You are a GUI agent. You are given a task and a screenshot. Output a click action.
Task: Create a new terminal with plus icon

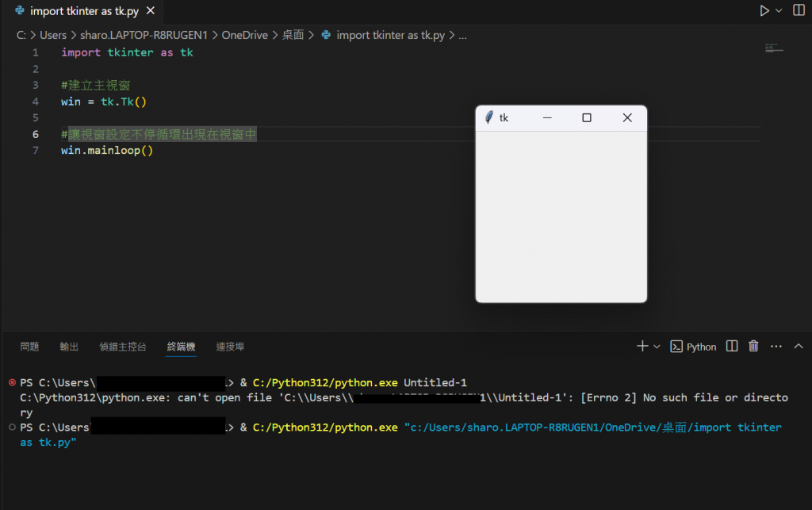pyautogui.click(x=642, y=346)
